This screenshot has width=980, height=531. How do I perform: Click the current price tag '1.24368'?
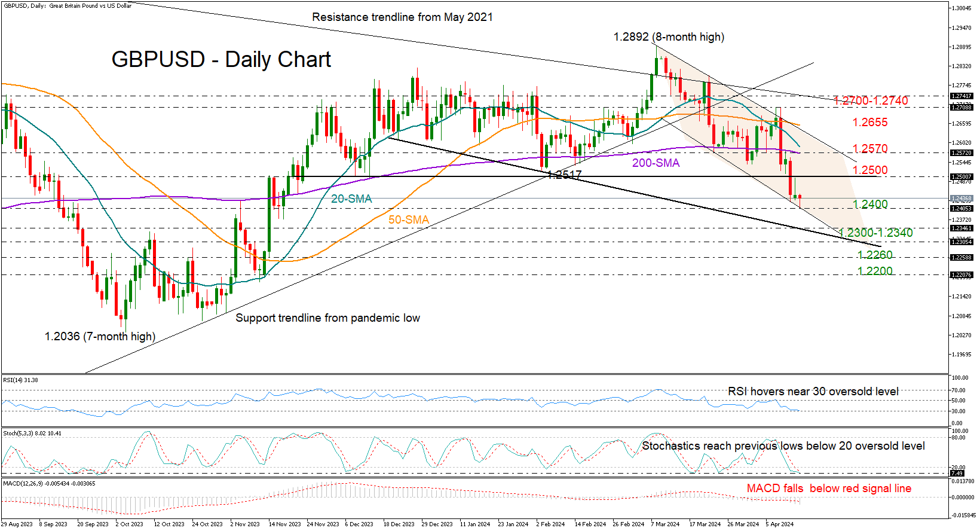pyautogui.click(x=961, y=198)
